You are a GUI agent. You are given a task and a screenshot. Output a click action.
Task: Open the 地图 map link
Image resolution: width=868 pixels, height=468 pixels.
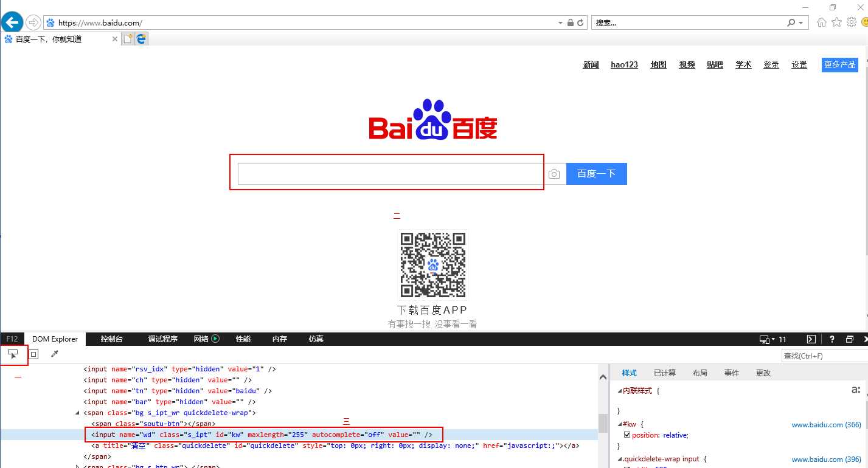pos(658,64)
